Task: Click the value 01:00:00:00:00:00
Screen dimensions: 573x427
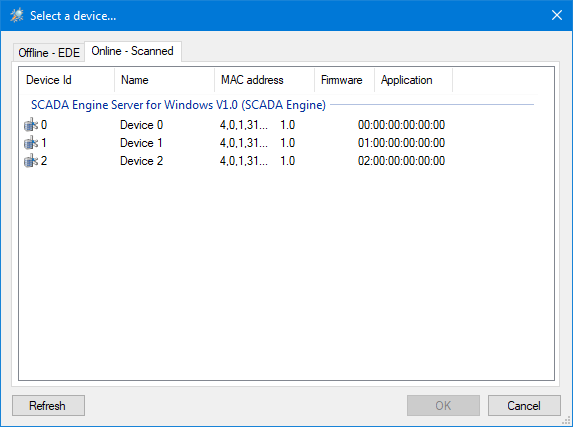Action: tap(401, 143)
